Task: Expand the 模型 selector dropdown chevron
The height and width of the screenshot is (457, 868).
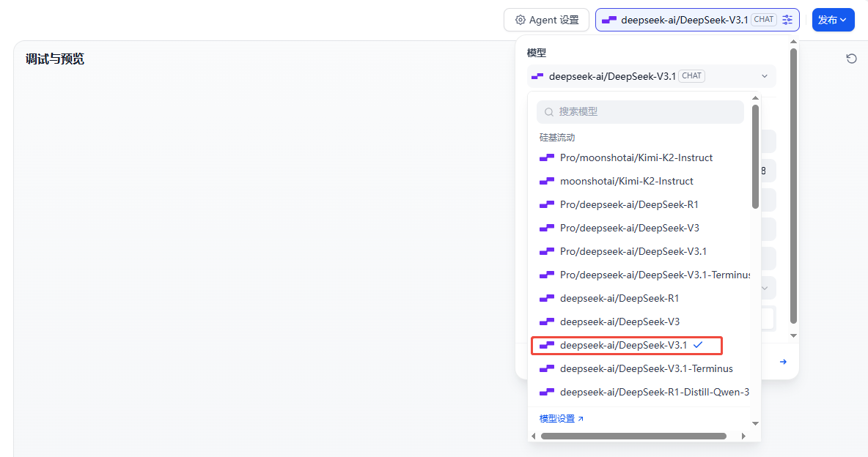Action: pyautogui.click(x=765, y=76)
